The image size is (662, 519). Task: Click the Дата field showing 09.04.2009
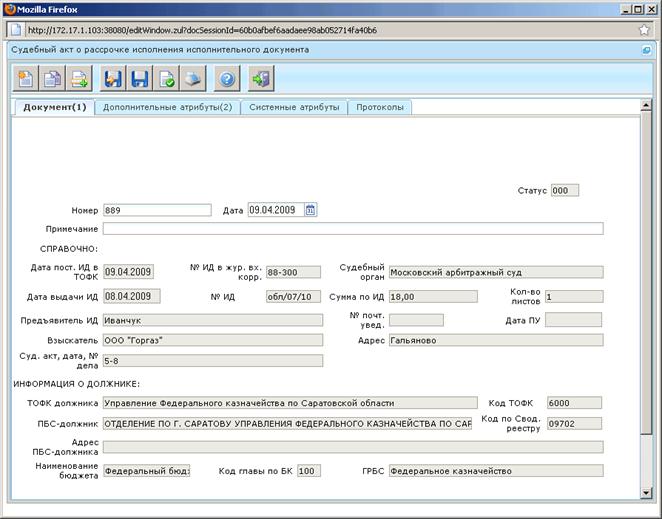click(x=276, y=210)
